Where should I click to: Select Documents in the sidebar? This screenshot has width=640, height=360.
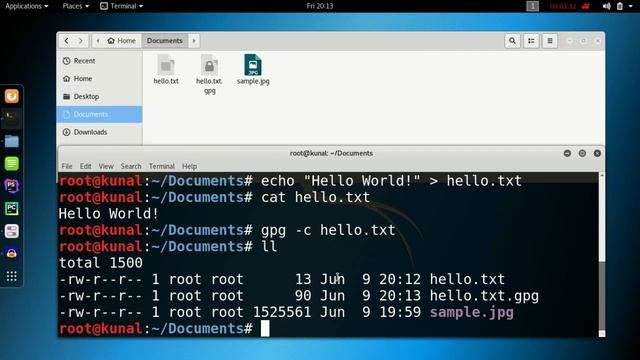click(x=100, y=114)
